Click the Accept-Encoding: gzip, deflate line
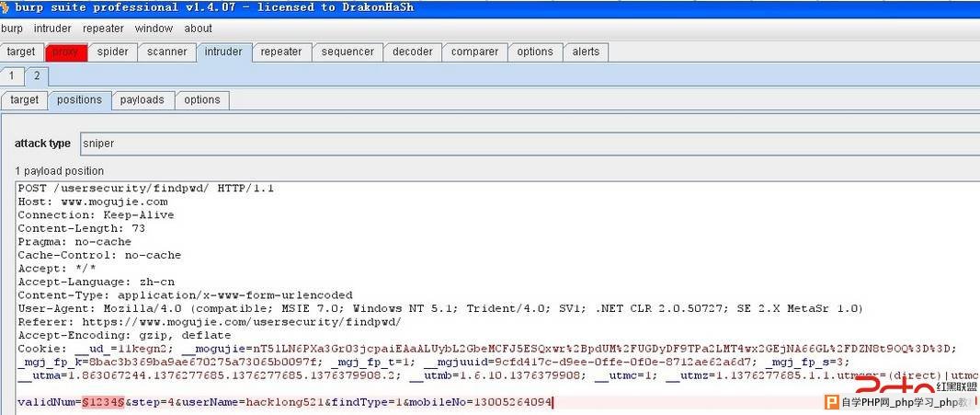Viewport: 980px width, 415px height. (124, 336)
